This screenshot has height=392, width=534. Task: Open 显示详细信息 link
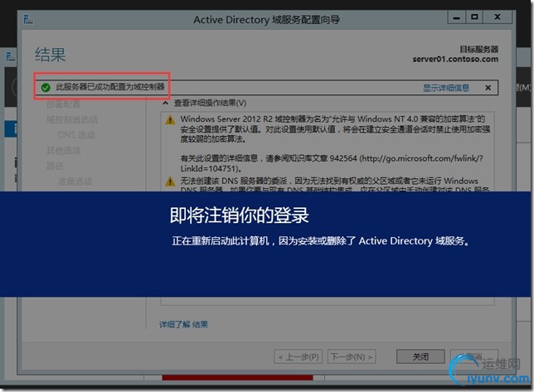[446, 88]
